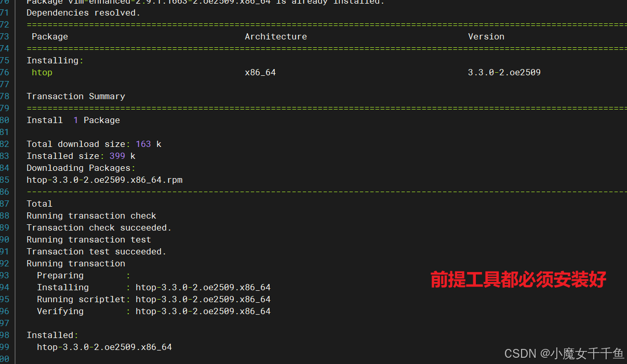Click the 'Dependencies resolved.' line
The height and width of the screenshot is (364, 627).
click(x=84, y=12)
